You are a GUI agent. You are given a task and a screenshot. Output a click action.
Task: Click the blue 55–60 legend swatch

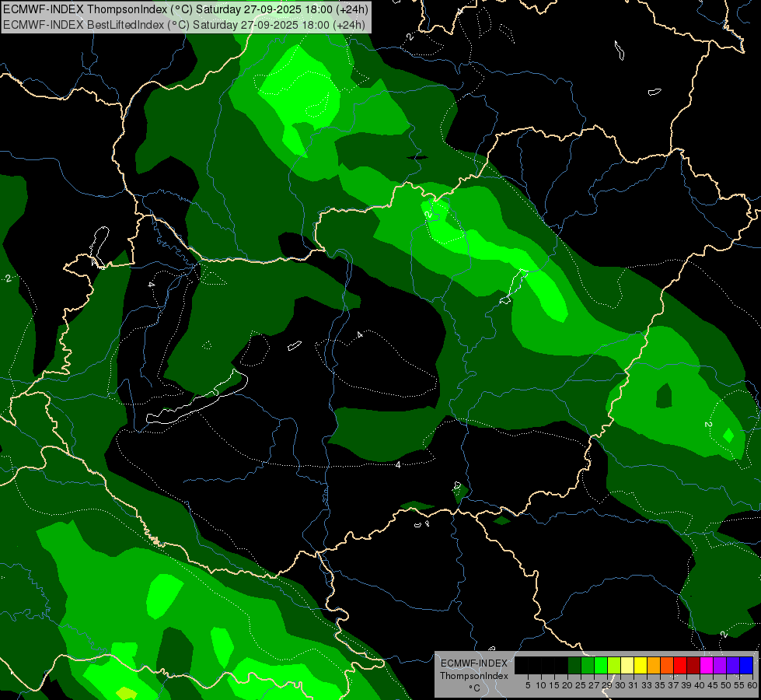click(746, 665)
